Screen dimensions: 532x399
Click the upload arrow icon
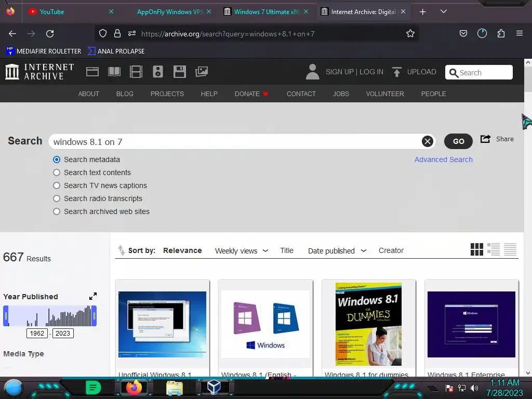pyautogui.click(x=396, y=72)
